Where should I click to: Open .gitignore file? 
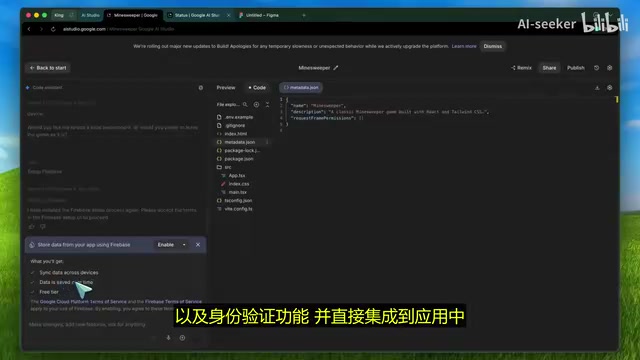[235, 125]
